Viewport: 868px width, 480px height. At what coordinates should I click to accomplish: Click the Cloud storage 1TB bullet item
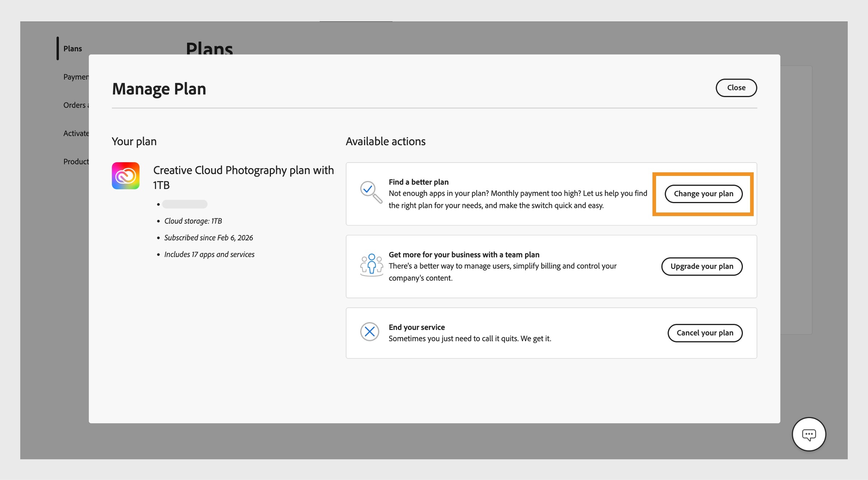pyautogui.click(x=193, y=221)
